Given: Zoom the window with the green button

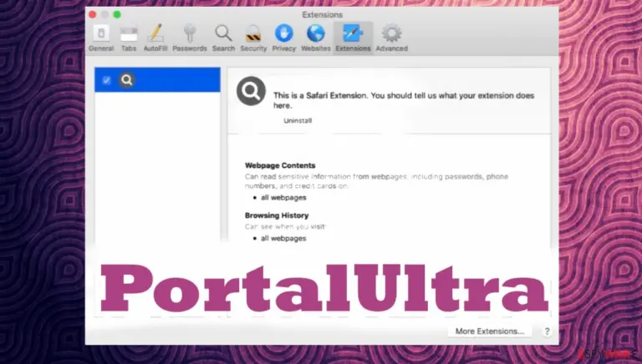Looking at the screenshot, I should [x=117, y=15].
